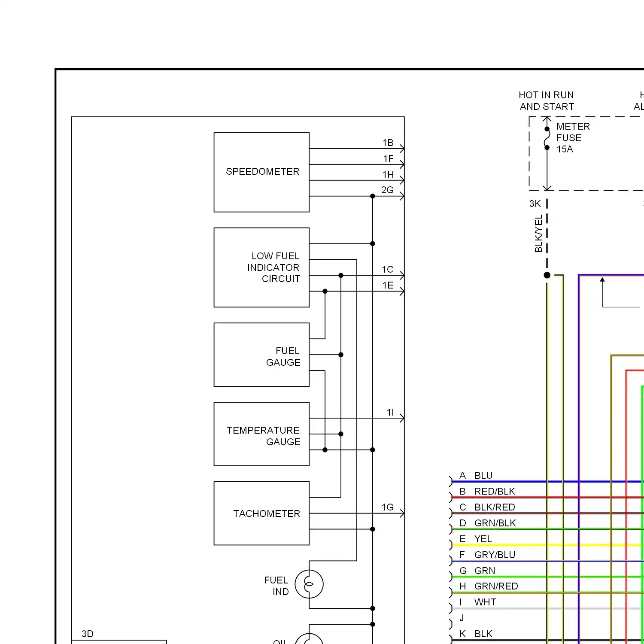Click the FUEL GAUGE block label
The height and width of the screenshot is (644, 644).
[283, 356]
